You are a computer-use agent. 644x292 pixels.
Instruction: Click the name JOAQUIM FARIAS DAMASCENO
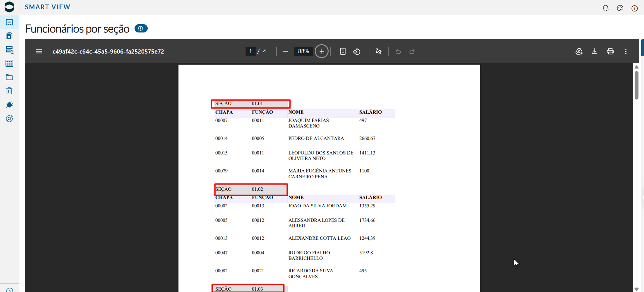[x=309, y=123]
